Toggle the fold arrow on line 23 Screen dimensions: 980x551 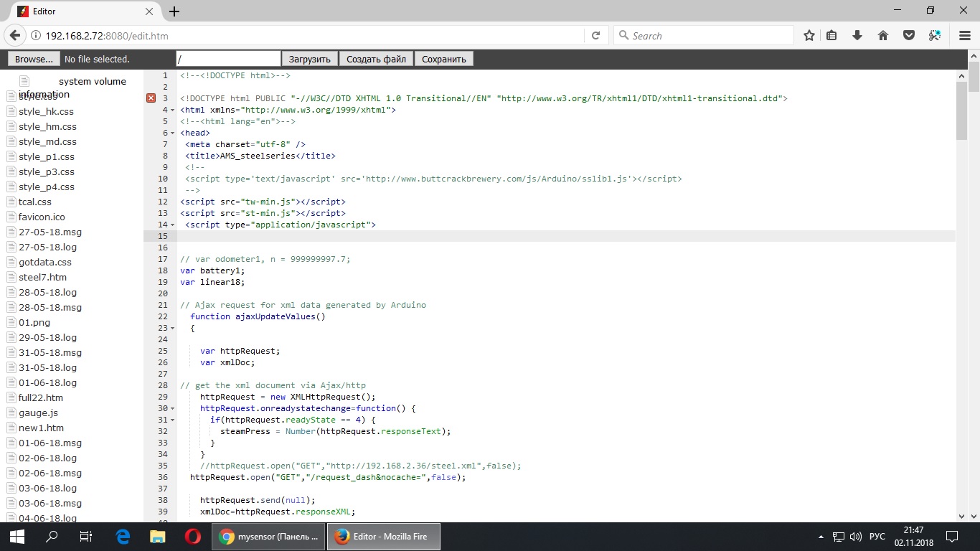172,328
